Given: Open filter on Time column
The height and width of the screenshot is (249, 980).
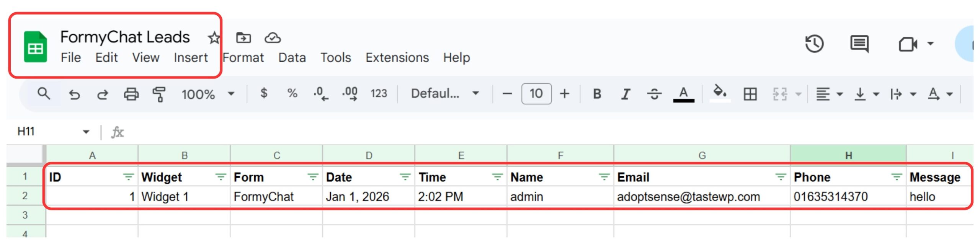Looking at the screenshot, I should pos(497,177).
